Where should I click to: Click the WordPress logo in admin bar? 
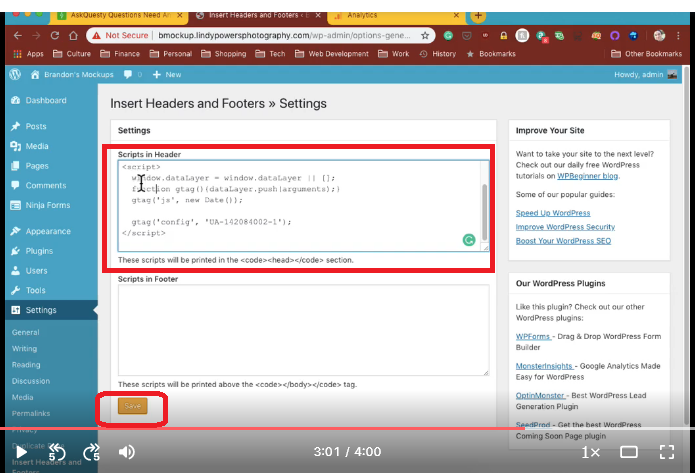(x=15, y=74)
